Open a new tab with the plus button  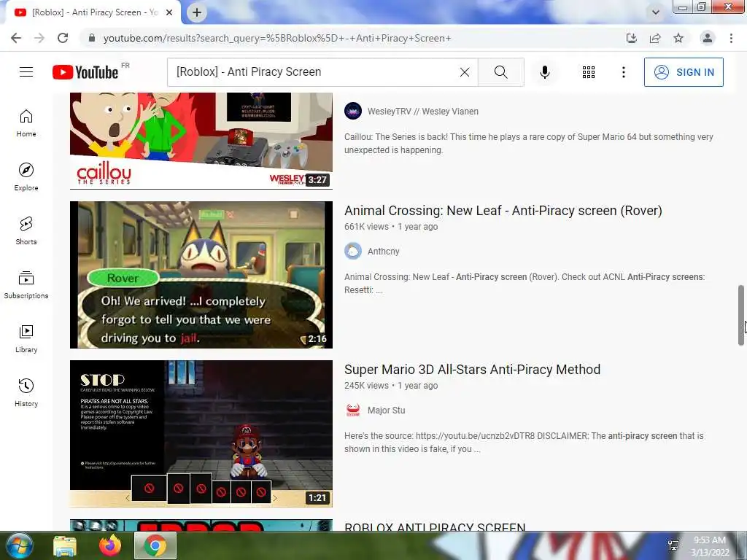[197, 12]
